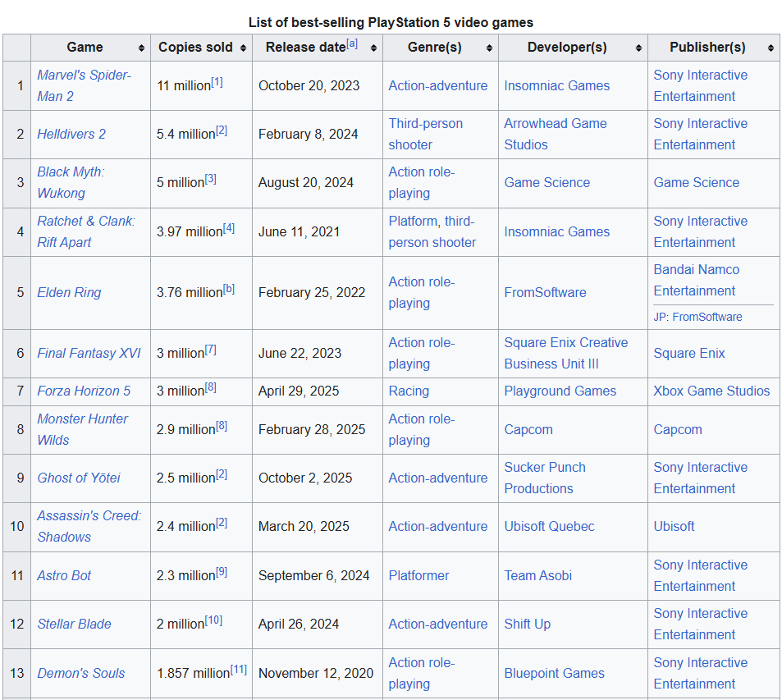This screenshot has height=700, width=782.
Task: Sort by Publisher(s) column arrows
Action: (x=771, y=48)
